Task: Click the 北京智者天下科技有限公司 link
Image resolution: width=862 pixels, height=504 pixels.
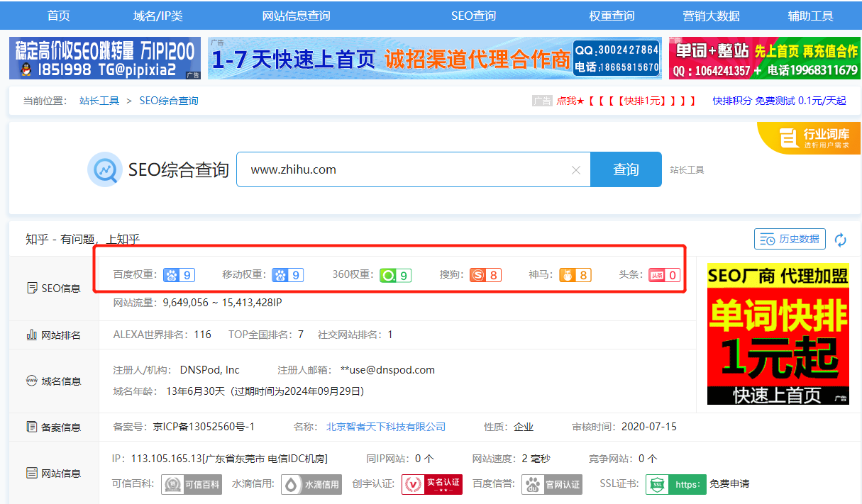Action: click(386, 427)
